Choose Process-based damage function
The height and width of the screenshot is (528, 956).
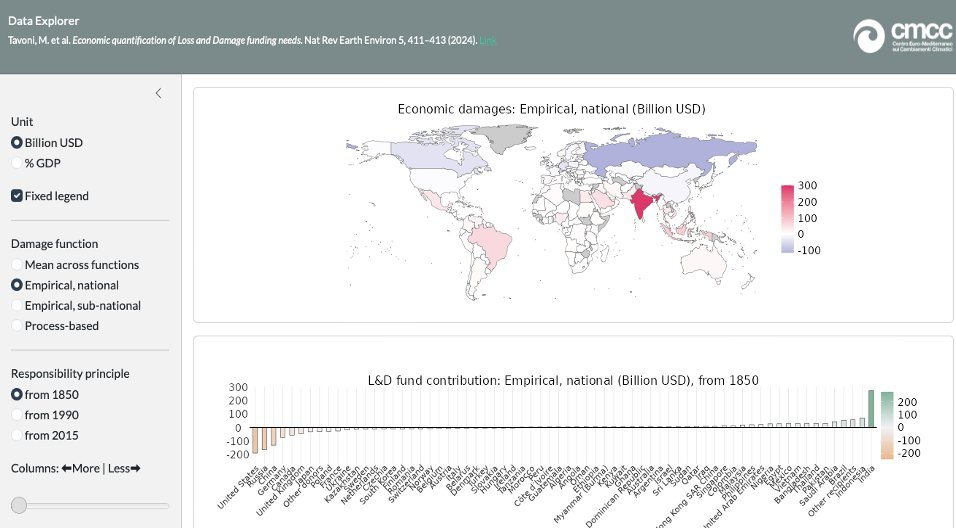coord(55,326)
